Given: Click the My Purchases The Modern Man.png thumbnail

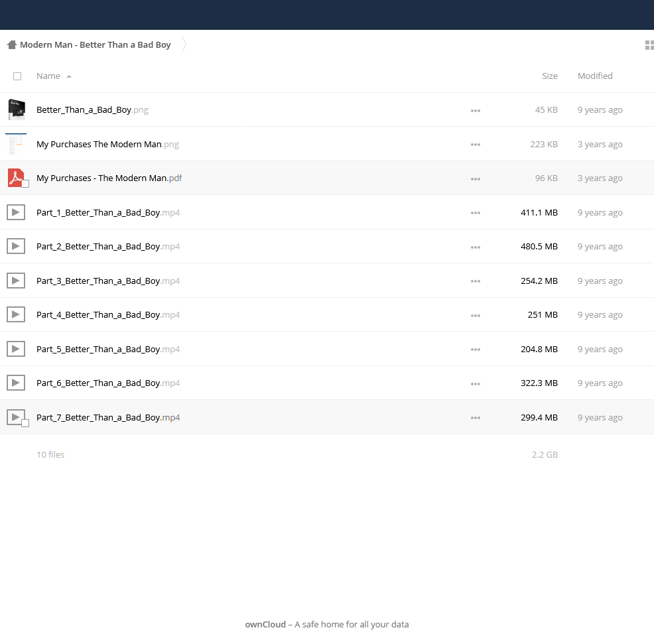Looking at the screenshot, I should 16,144.
